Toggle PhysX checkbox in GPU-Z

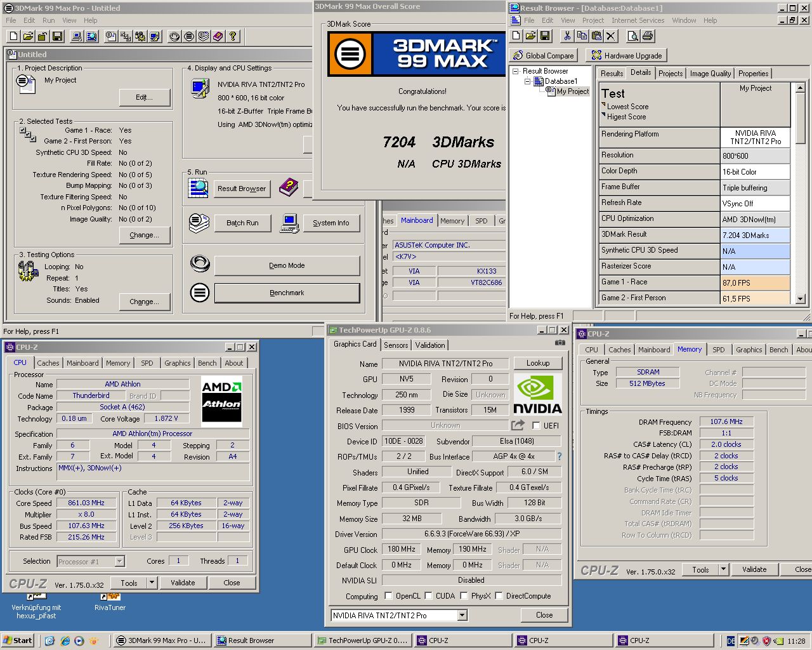point(464,595)
